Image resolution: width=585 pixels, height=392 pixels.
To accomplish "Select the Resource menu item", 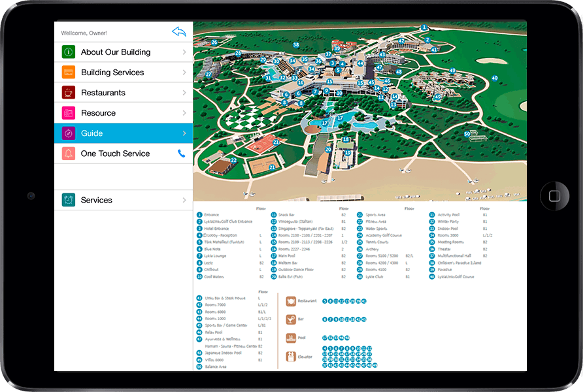I will (x=98, y=113).
